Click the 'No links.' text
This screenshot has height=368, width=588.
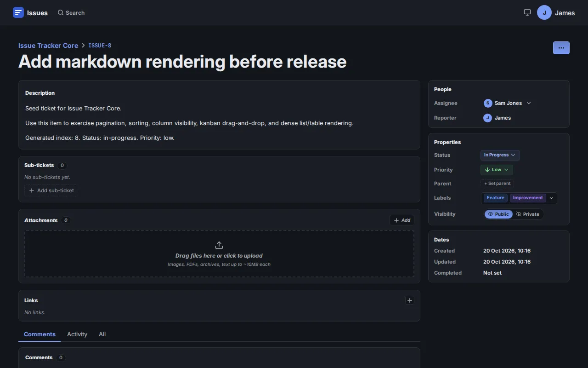tap(35, 312)
